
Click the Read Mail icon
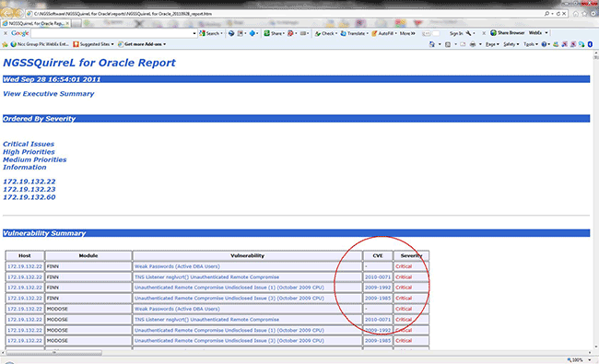[x=463, y=44]
